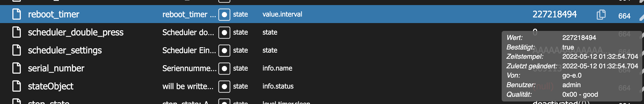The image size is (644, 104).
Task: Select the stateObject entry
Action: click(x=51, y=86)
